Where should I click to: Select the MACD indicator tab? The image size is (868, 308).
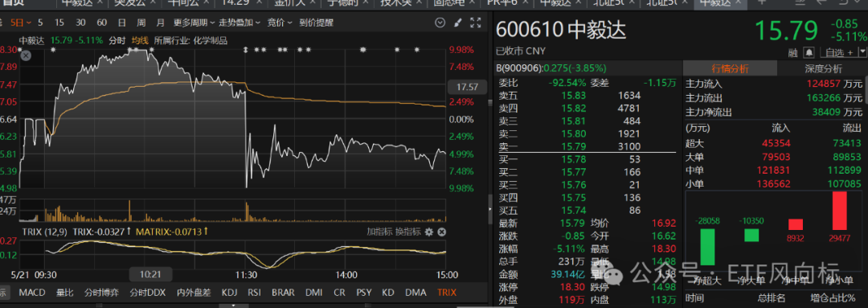tap(32, 293)
